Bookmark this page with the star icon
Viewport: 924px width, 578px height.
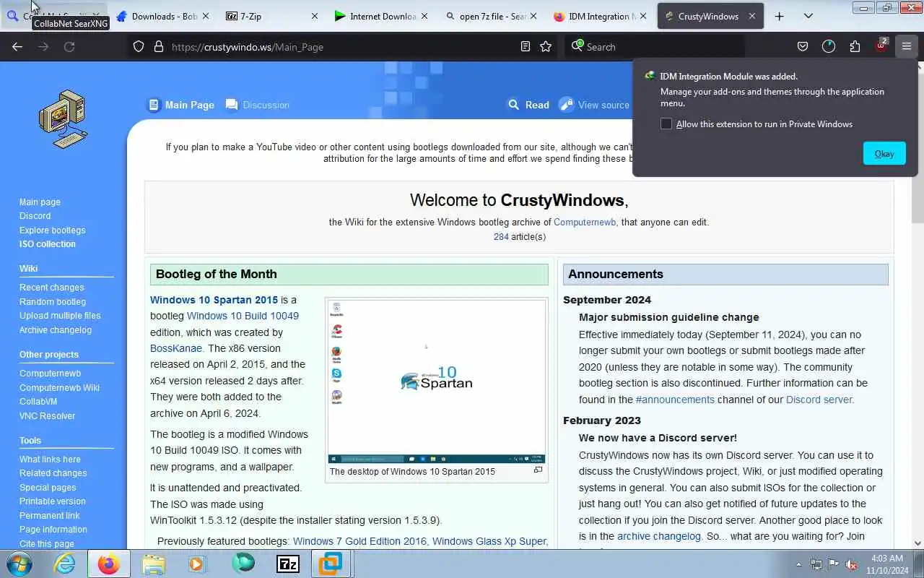(x=546, y=47)
